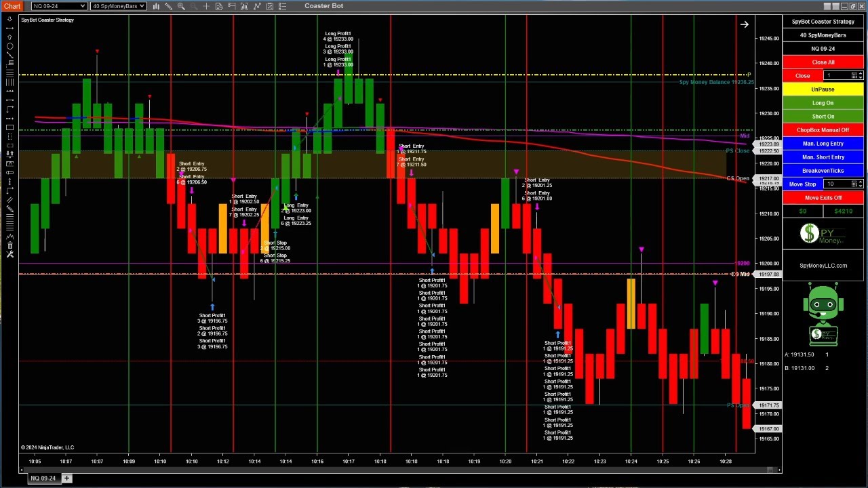Click the red Close button

click(x=803, y=75)
